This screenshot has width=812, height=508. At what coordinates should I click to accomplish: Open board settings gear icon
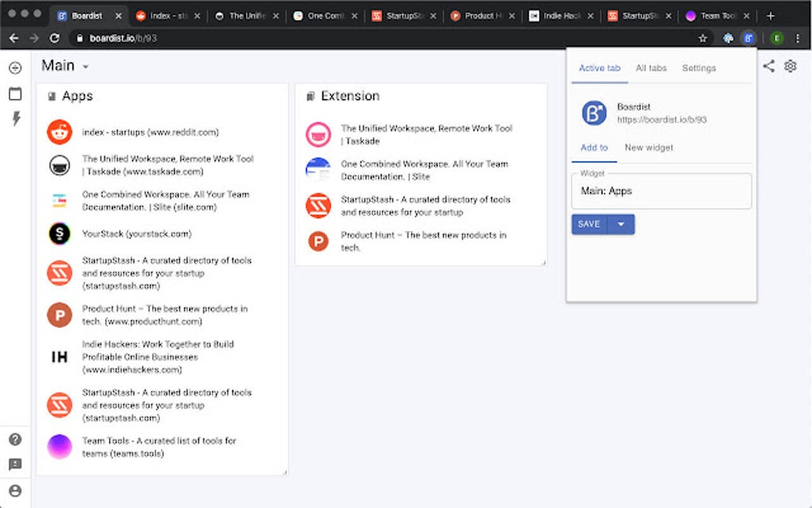pos(791,66)
